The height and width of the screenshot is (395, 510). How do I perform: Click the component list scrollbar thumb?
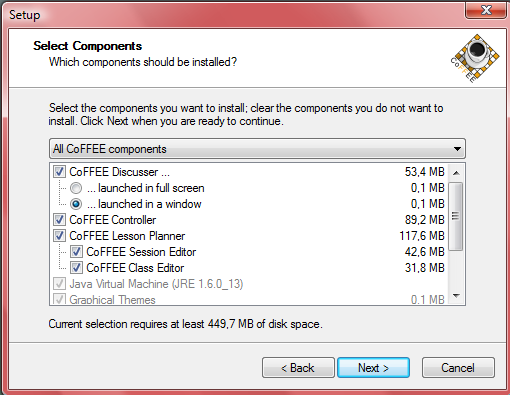point(456,216)
